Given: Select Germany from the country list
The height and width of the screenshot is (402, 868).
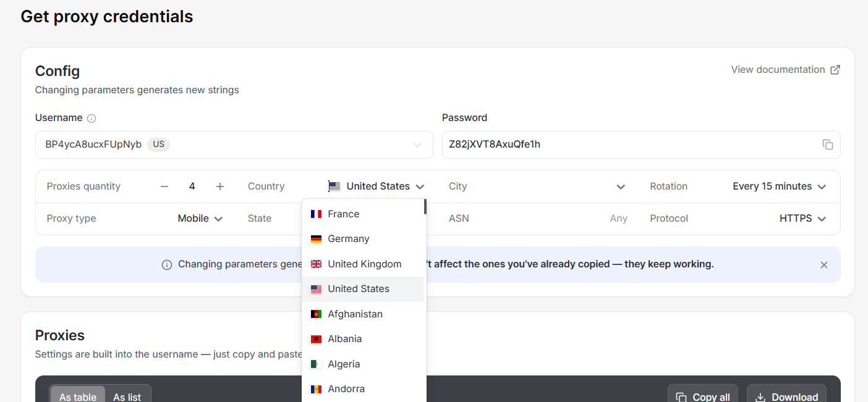Looking at the screenshot, I should pyautogui.click(x=363, y=239).
